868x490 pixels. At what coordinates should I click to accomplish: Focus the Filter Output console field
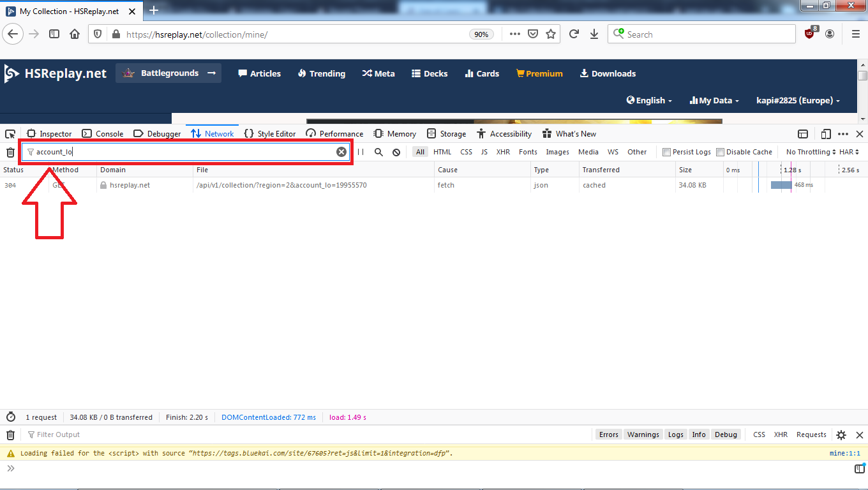pyautogui.click(x=306, y=434)
